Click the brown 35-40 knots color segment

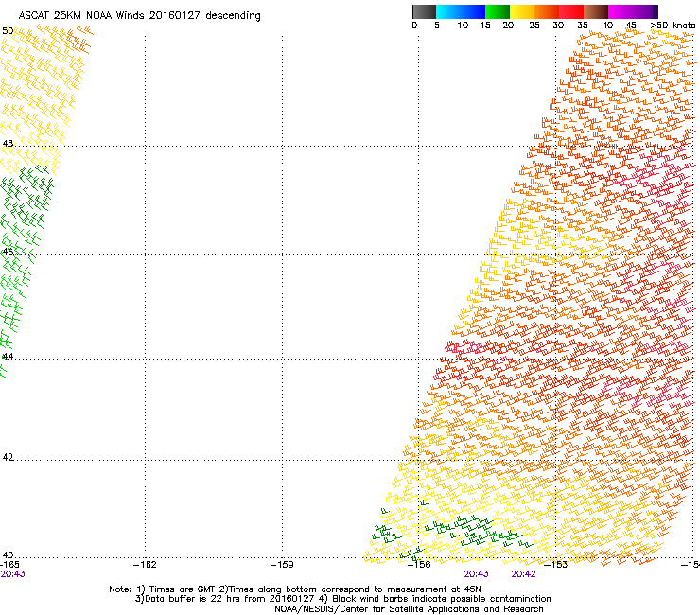click(x=596, y=11)
